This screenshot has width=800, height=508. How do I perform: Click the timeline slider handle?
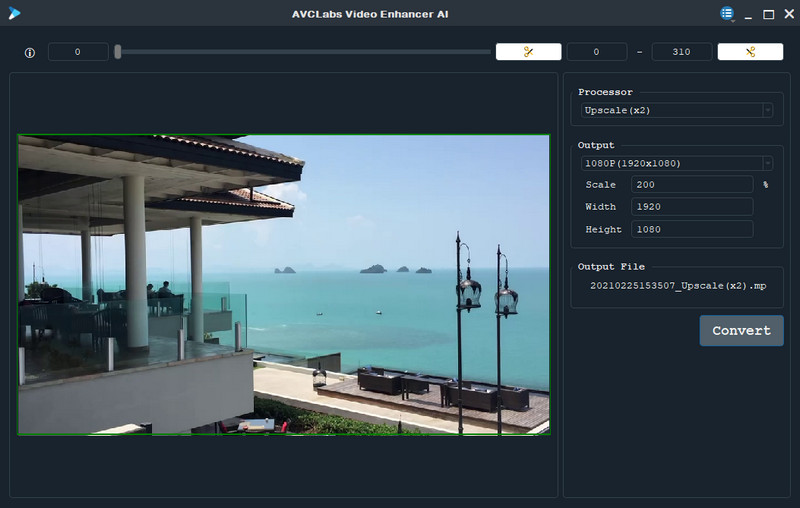118,52
